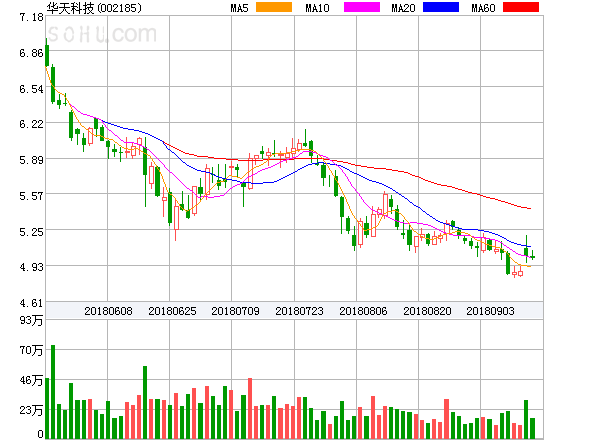Viewport: 600px width, 440px height.
Task: Click the 20180806 date label
Action: point(363,311)
